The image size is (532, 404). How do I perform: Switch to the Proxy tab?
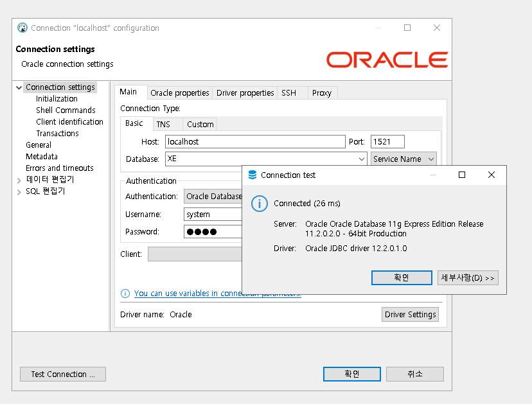point(323,93)
